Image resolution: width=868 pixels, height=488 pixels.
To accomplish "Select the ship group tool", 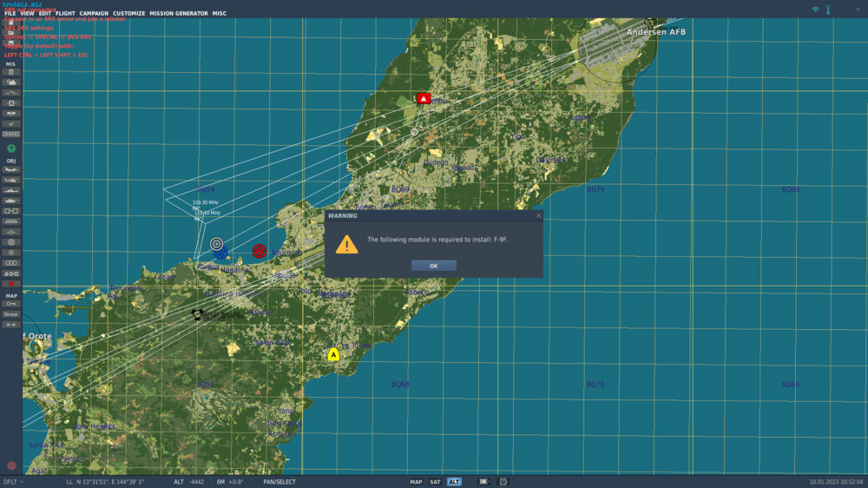I will click(x=11, y=190).
